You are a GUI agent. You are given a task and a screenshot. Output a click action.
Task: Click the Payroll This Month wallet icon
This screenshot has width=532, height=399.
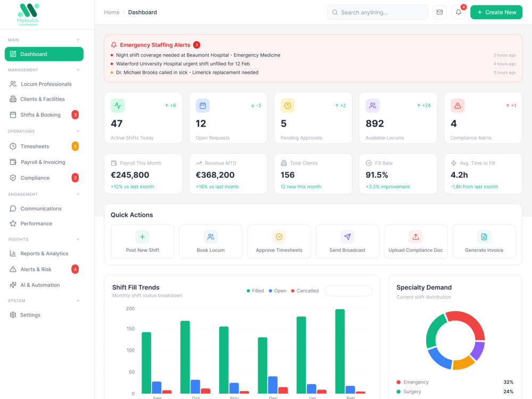tap(114, 163)
